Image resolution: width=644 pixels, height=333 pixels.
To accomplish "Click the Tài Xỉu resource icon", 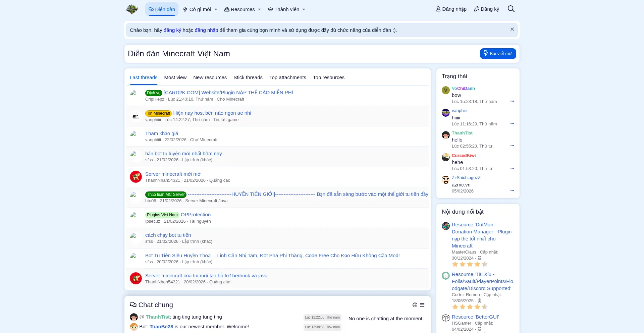I will point(445,276).
